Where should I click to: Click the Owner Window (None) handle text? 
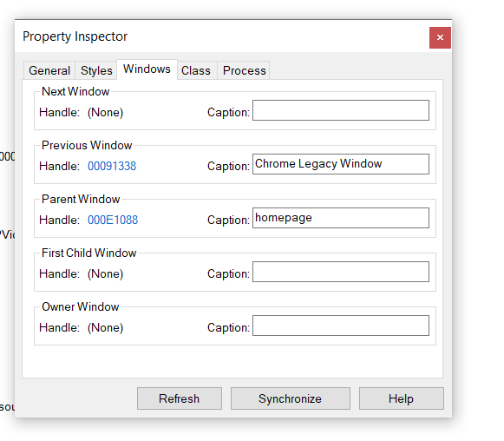click(106, 327)
